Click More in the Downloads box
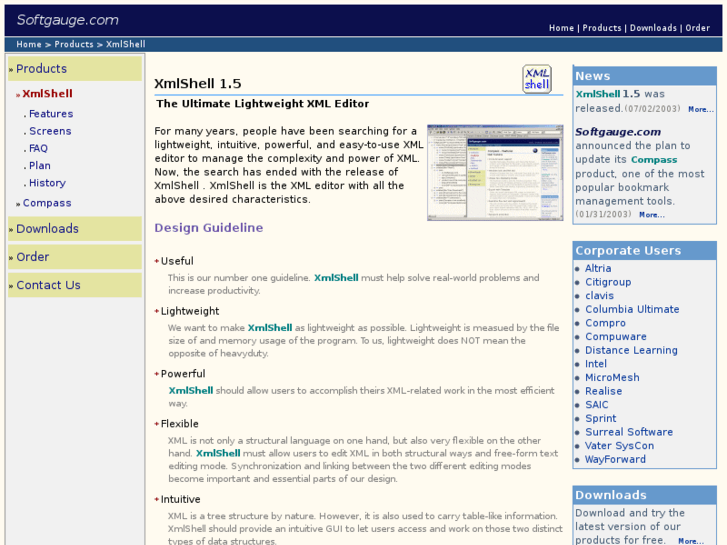Viewport: 727px width, 545px height. (691, 541)
